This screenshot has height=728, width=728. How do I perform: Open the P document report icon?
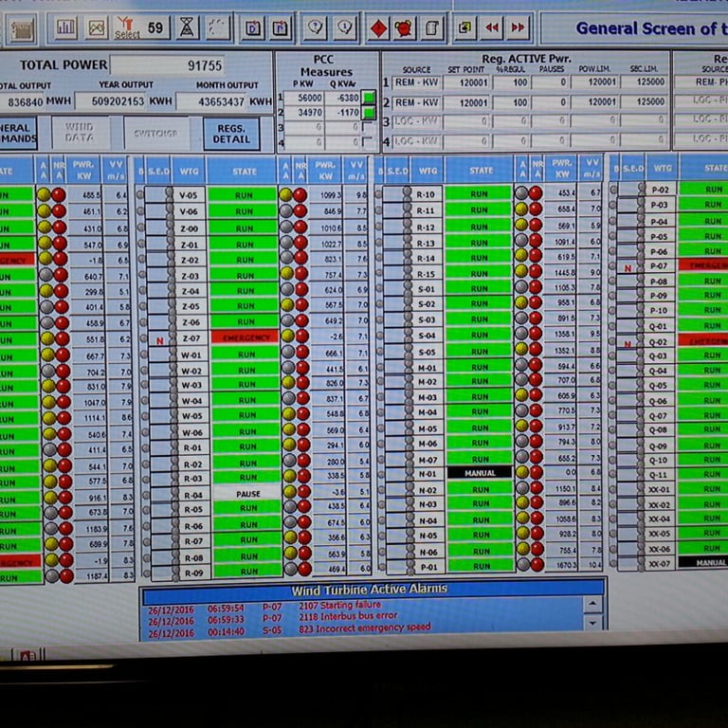pyautogui.click(x=280, y=28)
